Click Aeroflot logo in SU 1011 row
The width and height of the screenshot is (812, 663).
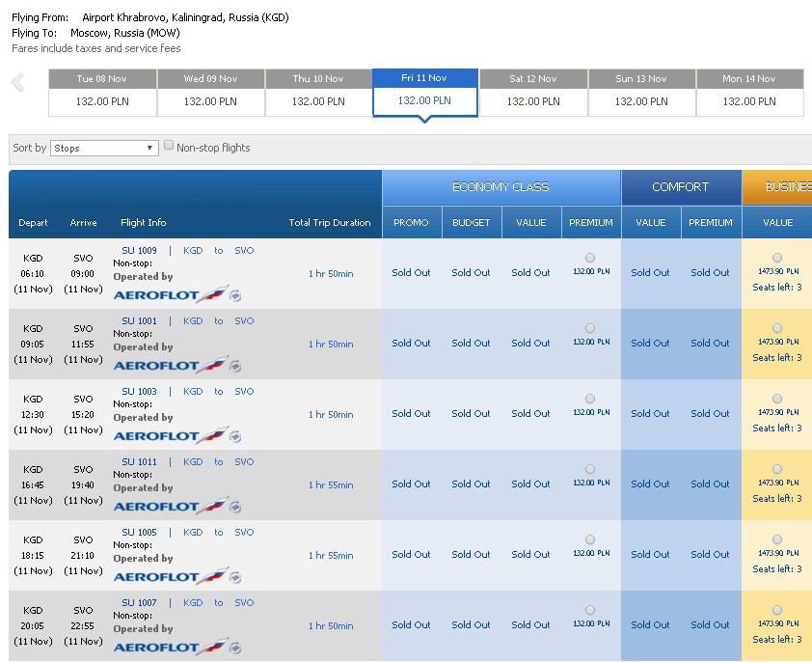tap(171, 506)
